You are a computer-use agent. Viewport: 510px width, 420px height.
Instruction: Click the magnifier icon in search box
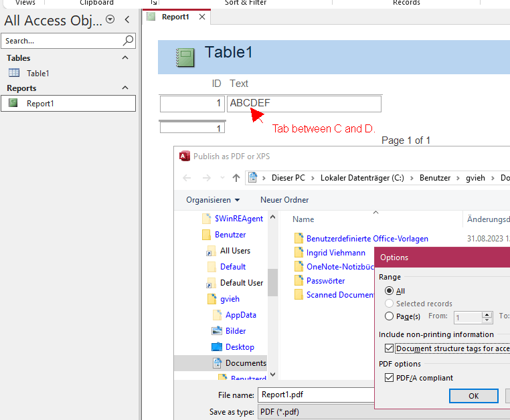tap(128, 41)
